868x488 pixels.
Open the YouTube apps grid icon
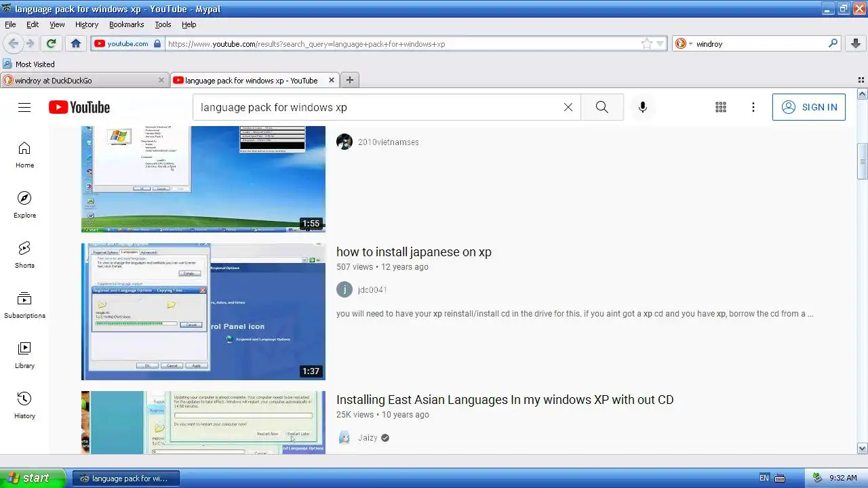(x=721, y=107)
